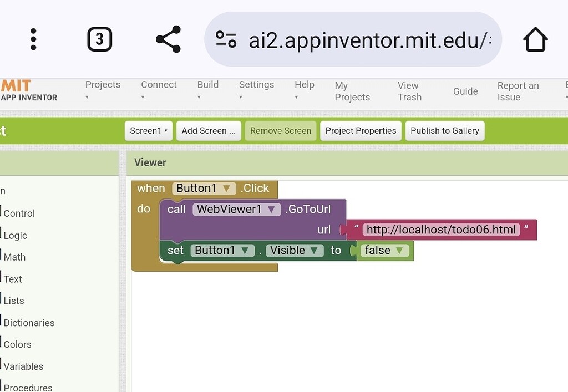Open the browser share icon
Image resolution: width=568 pixels, height=392 pixels.
[x=168, y=39]
